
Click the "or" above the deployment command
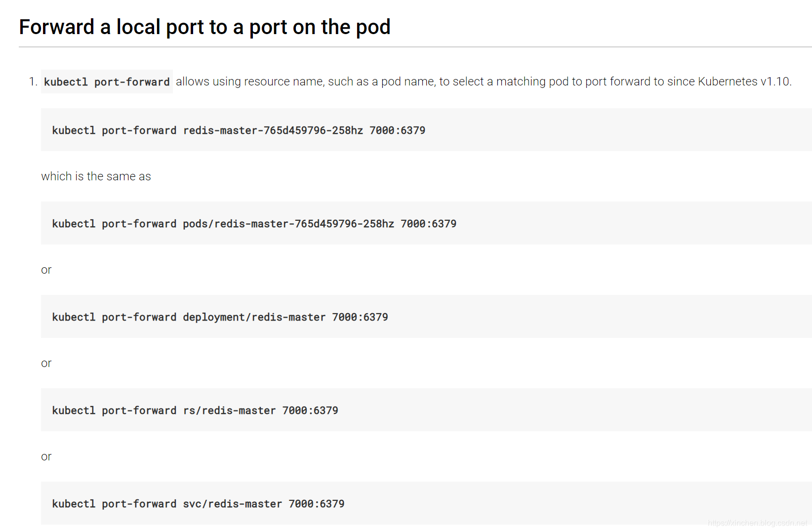click(x=46, y=270)
